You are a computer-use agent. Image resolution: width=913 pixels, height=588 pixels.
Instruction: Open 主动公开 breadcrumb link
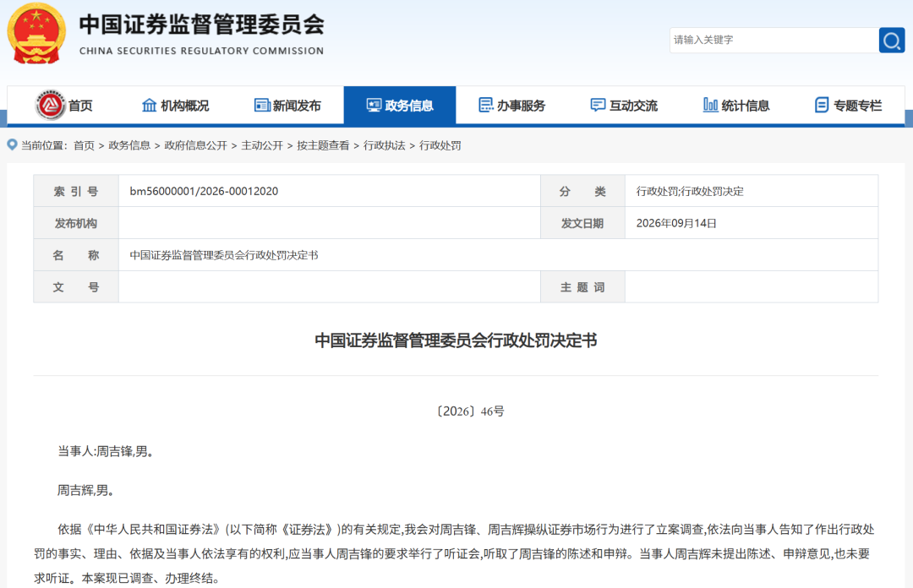click(262, 145)
